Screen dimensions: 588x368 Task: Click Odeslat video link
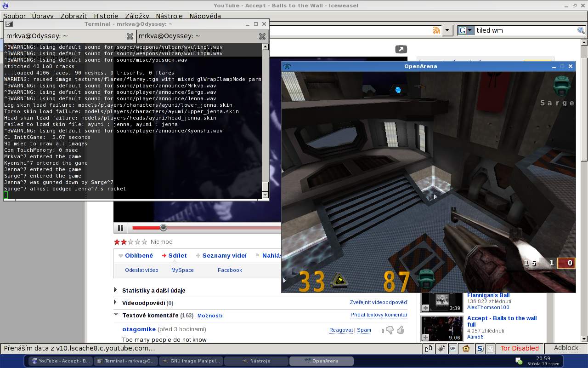(141, 270)
